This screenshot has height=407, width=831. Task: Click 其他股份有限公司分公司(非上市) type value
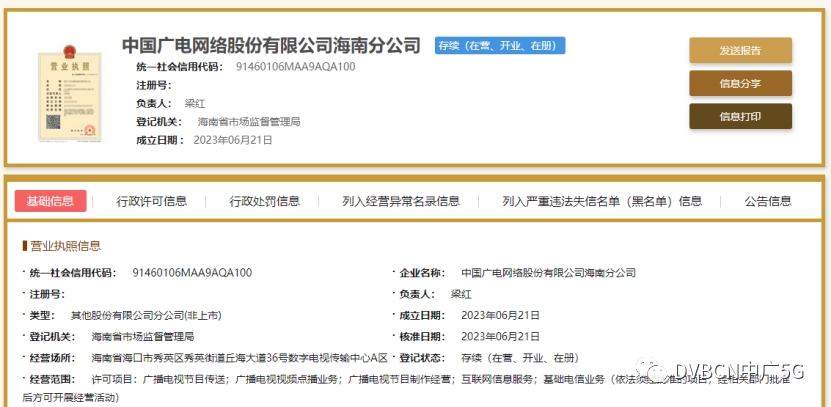pyautogui.click(x=146, y=315)
